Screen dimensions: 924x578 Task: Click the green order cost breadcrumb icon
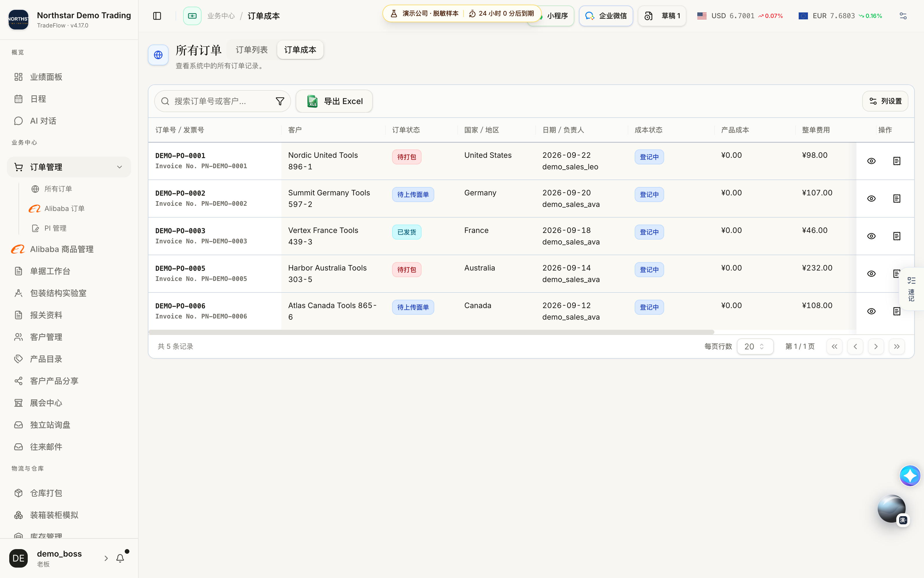click(192, 16)
